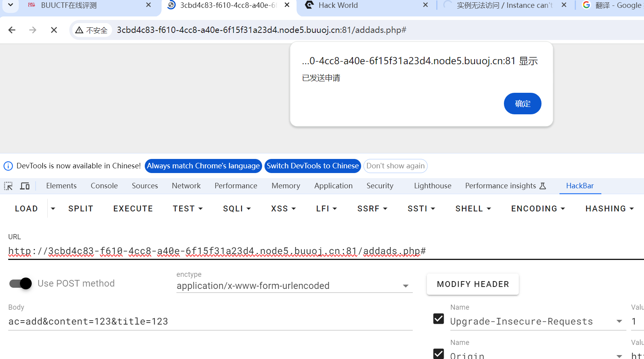Click HackBar LOAD button
The width and height of the screenshot is (644, 359).
[26, 209]
